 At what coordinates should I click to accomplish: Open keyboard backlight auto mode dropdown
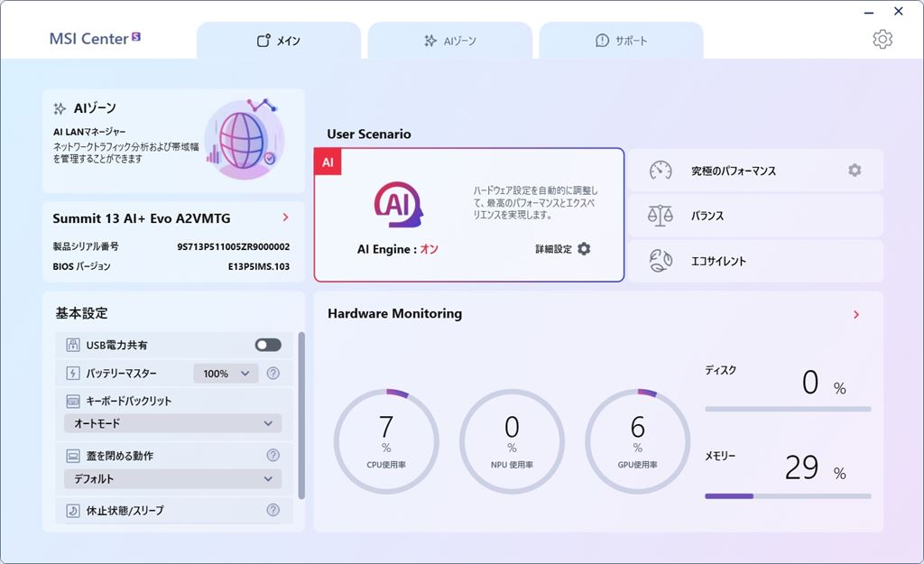coord(172,423)
